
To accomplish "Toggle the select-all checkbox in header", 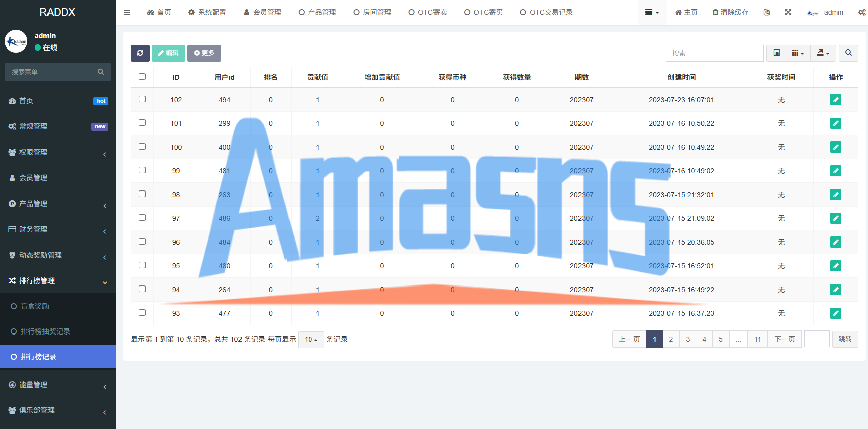I will point(142,77).
